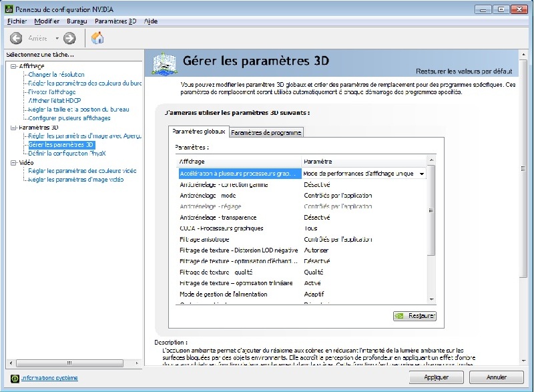Open Régler les paramètres d'image vidéo
Image resolution: width=534 pixels, height=392 pixels.
[76, 180]
